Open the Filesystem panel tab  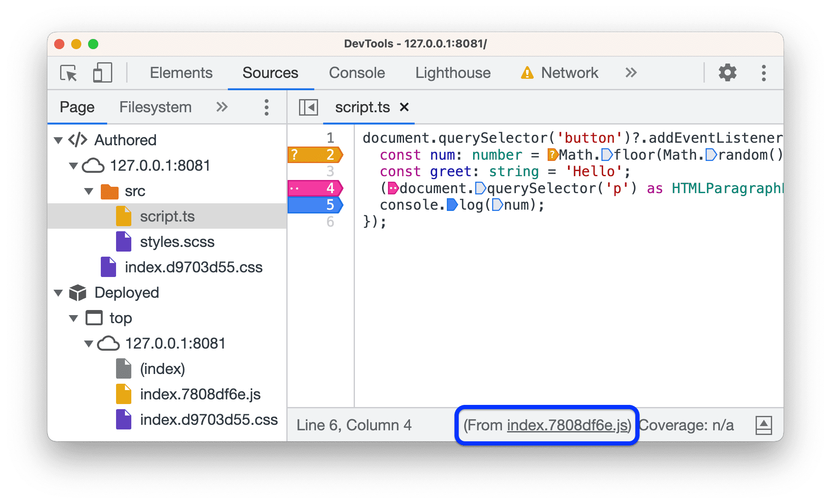tap(139, 106)
